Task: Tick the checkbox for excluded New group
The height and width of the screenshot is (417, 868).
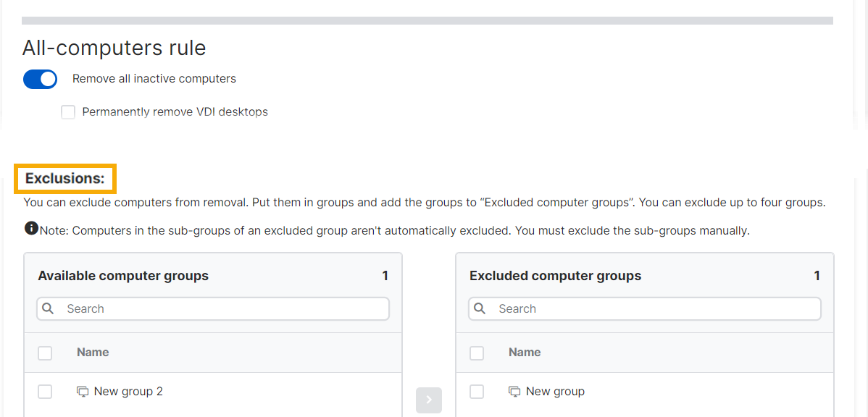Action: tap(477, 392)
